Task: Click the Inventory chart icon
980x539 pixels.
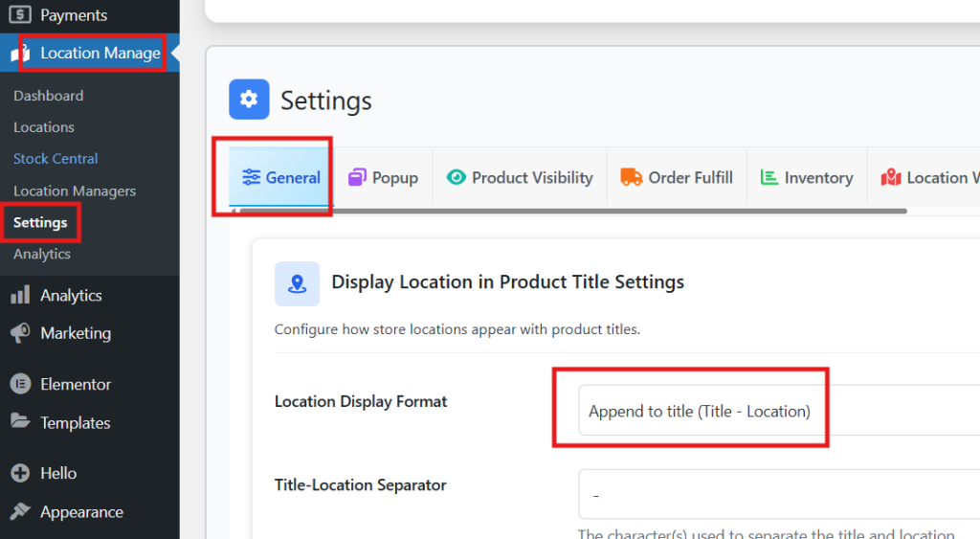Action: click(768, 177)
